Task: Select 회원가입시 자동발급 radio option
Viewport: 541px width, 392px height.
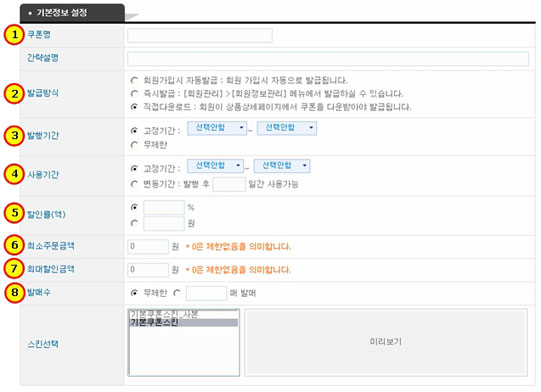Action: click(x=134, y=80)
